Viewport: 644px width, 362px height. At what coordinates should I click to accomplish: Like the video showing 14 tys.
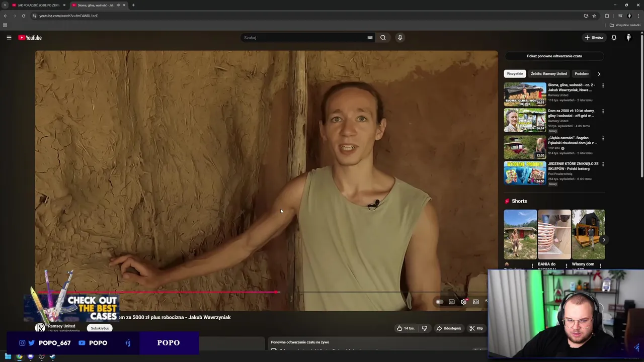pos(406,328)
